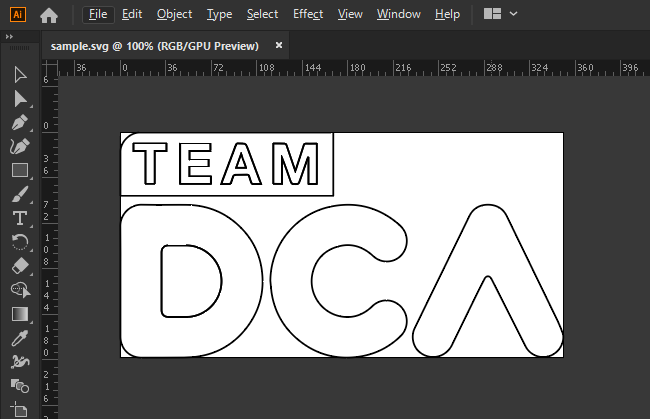The height and width of the screenshot is (419, 650).
Task: Expand the collapsed toolbar double-arrow
Action: (9, 36)
